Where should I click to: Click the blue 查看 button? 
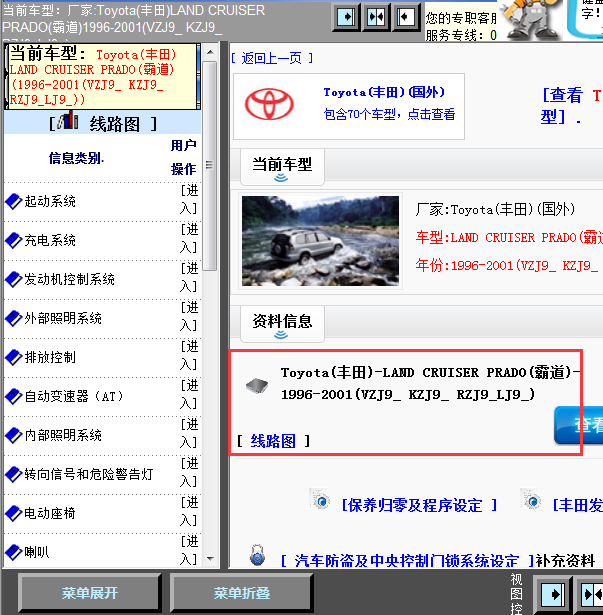[x=578, y=426]
